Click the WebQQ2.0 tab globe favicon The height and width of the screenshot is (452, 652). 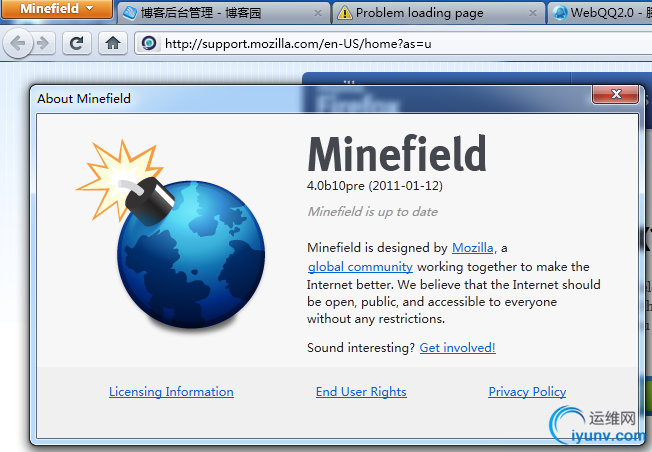(560, 13)
